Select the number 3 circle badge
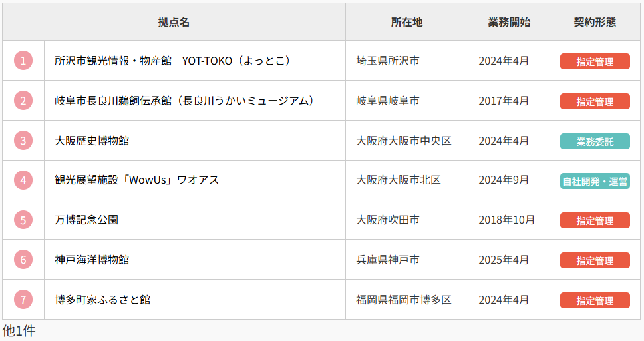Viewport: 644px width, 341px height. coord(23,141)
